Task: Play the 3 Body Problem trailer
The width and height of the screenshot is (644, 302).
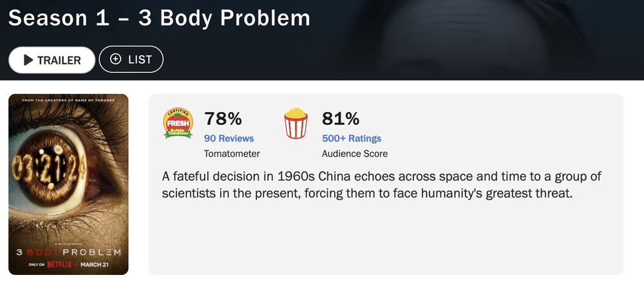Action: coord(52,60)
